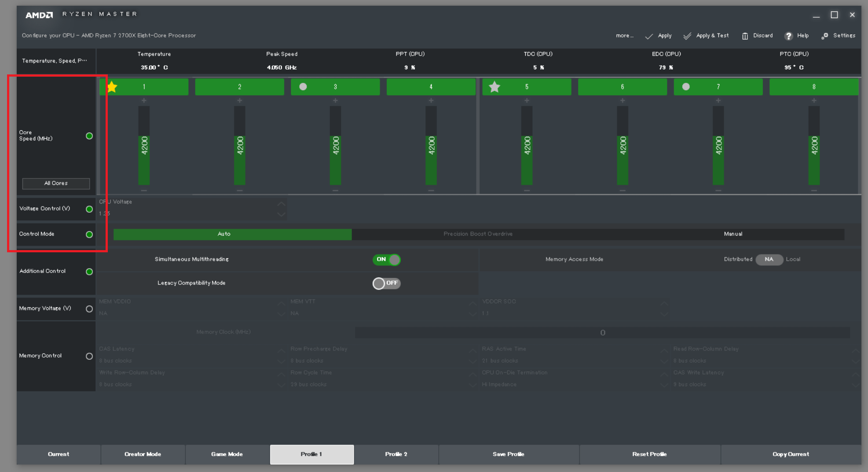Image resolution: width=868 pixels, height=472 pixels.
Task: Open the more... menu
Action: pos(624,36)
